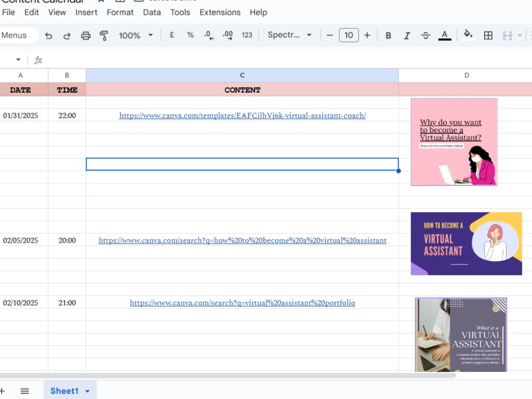Show all sheets list icon

point(24,391)
